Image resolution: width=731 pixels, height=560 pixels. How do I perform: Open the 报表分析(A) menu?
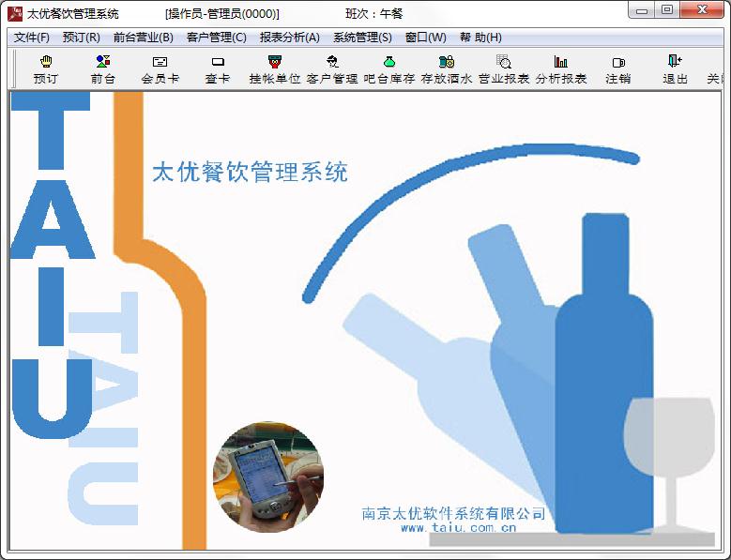tap(290, 38)
